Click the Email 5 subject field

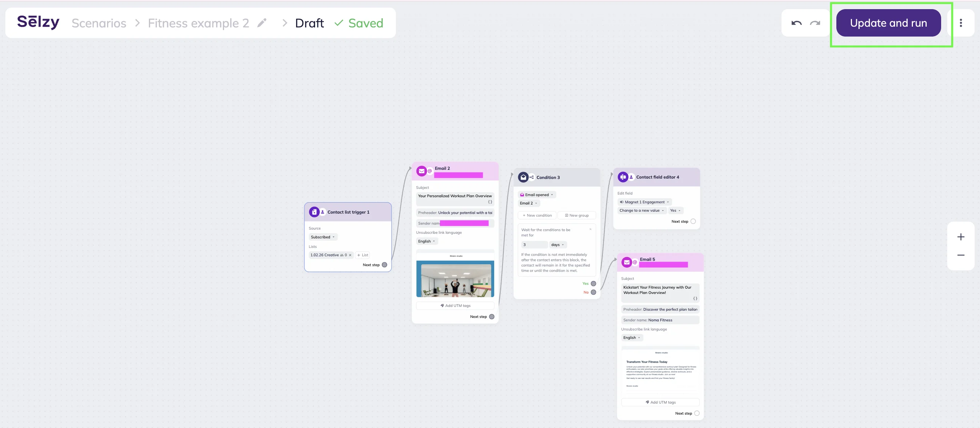pyautogui.click(x=660, y=293)
